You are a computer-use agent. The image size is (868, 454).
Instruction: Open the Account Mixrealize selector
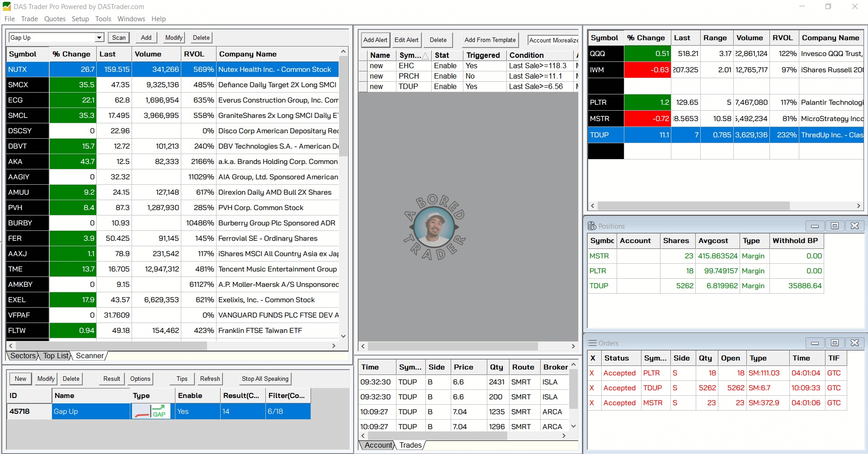click(x=553, y=40)
